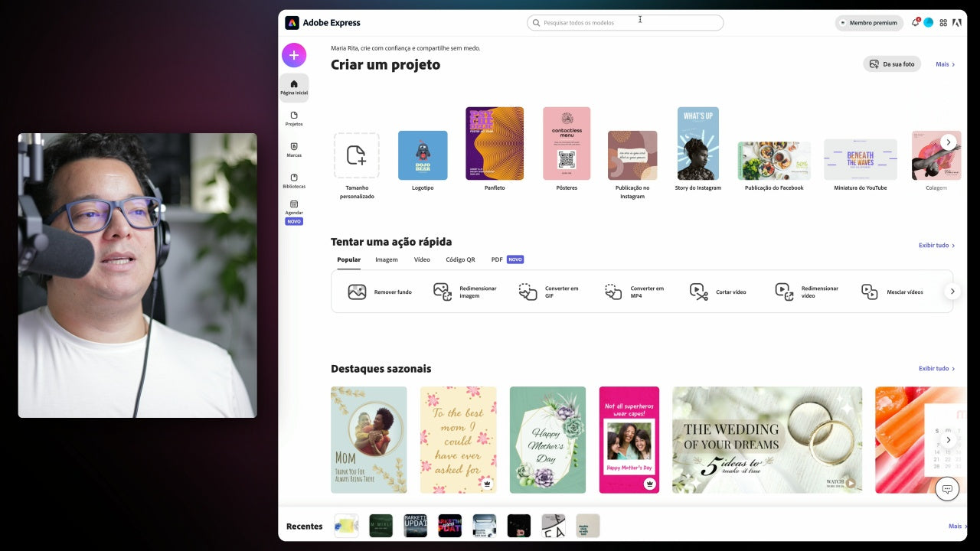Open the chat help bubble icon

947,489
